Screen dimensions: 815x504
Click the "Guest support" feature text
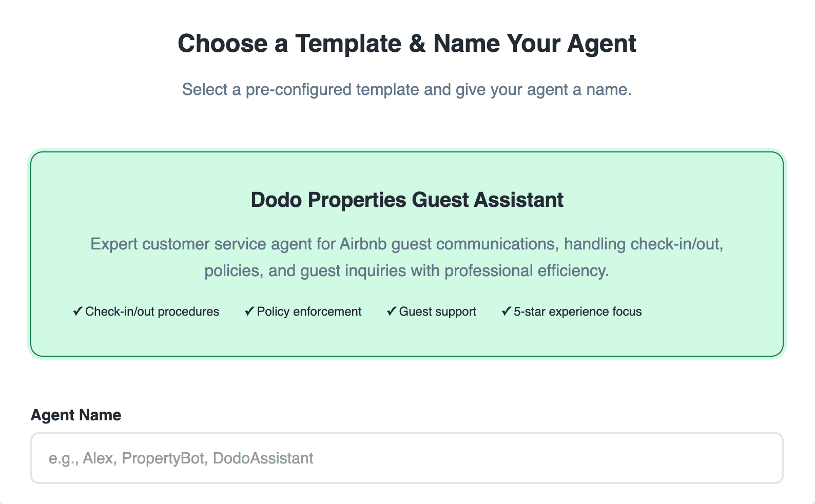click(x=438, y=312)
